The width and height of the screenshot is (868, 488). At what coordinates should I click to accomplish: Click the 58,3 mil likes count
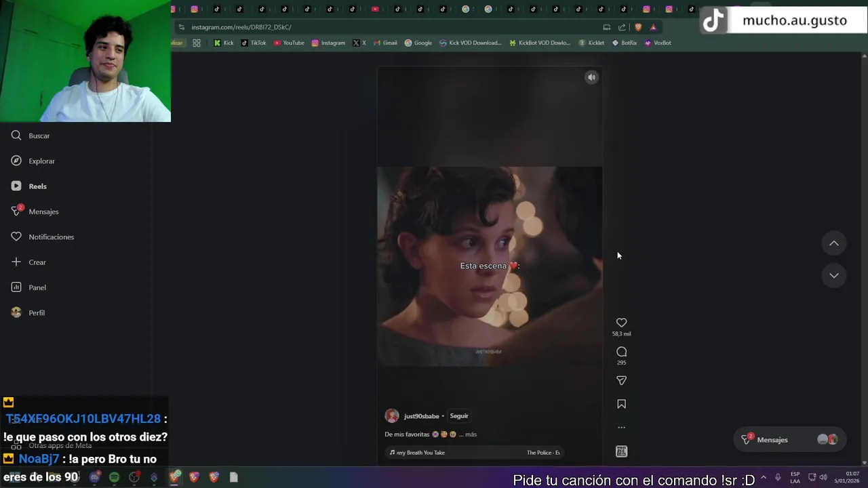(x=621, y=334)
